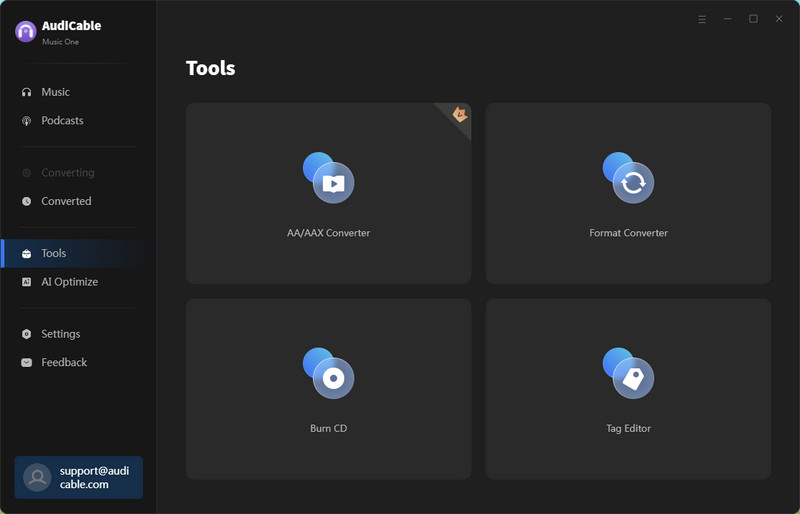Click the headphones icon beside Music
Screen dimensions: 800x514
27,92
